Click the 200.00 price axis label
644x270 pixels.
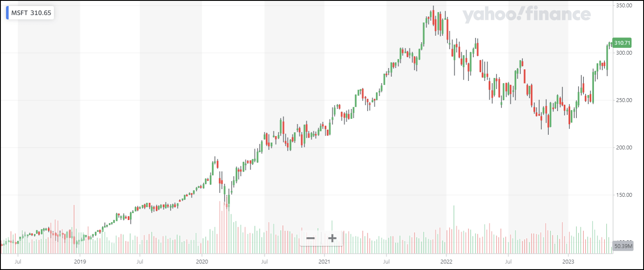click(624, 148)
